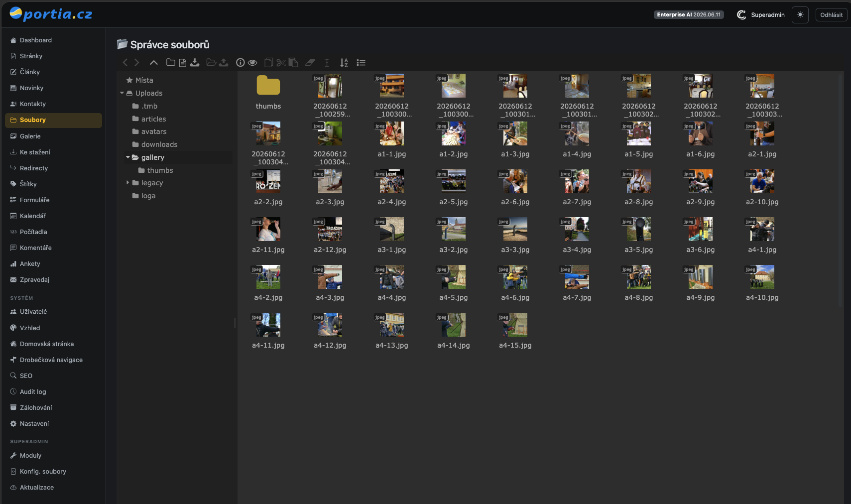851x504 pixels.
Task: Click the Superadmin logo icon in the header
Action: (x=741, y=14)
